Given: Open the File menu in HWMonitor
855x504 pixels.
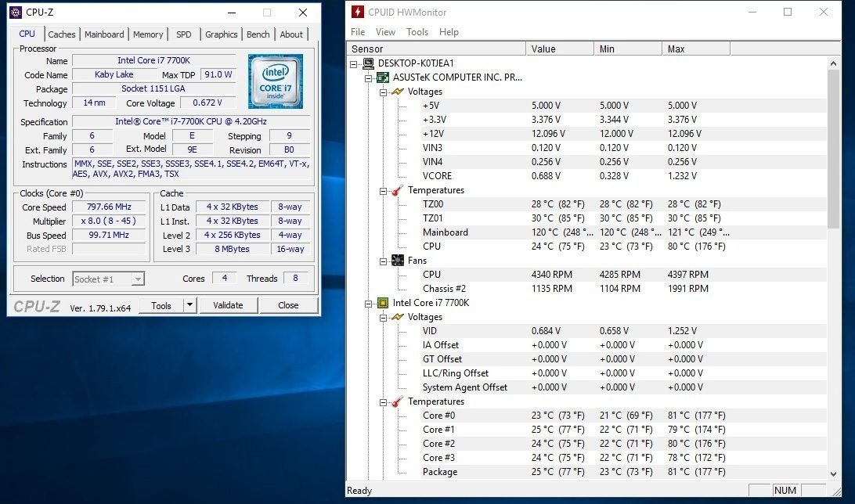Looking at the screenshot, I should point(358,31).
